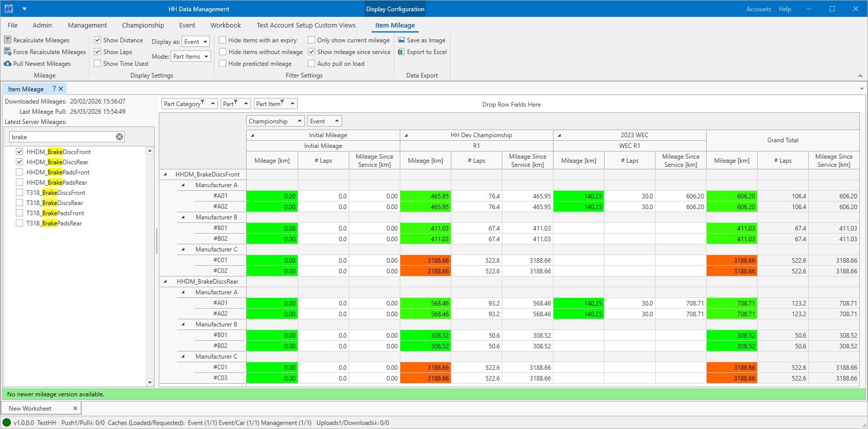Image resolution: width=868 pixels, height=429 pixels.
Task: Open the Championship menu tab
Action: [143, 25]
